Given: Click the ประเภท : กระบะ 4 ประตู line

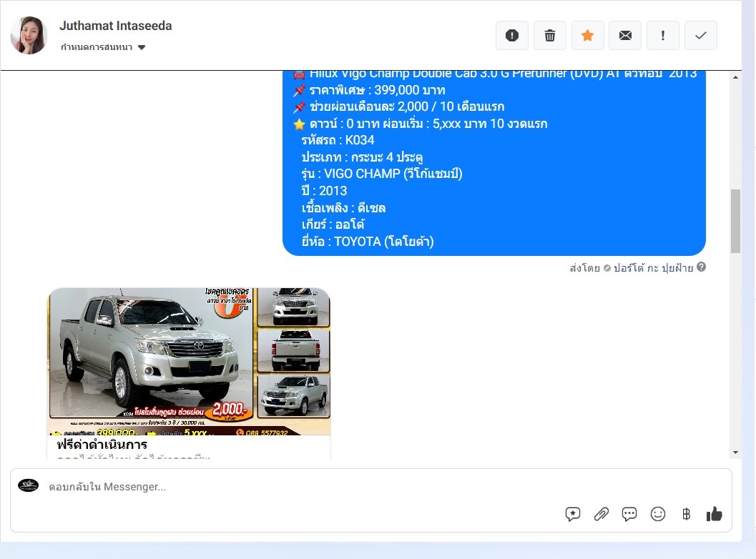Looking at the screenshot, I should (362, 157).
